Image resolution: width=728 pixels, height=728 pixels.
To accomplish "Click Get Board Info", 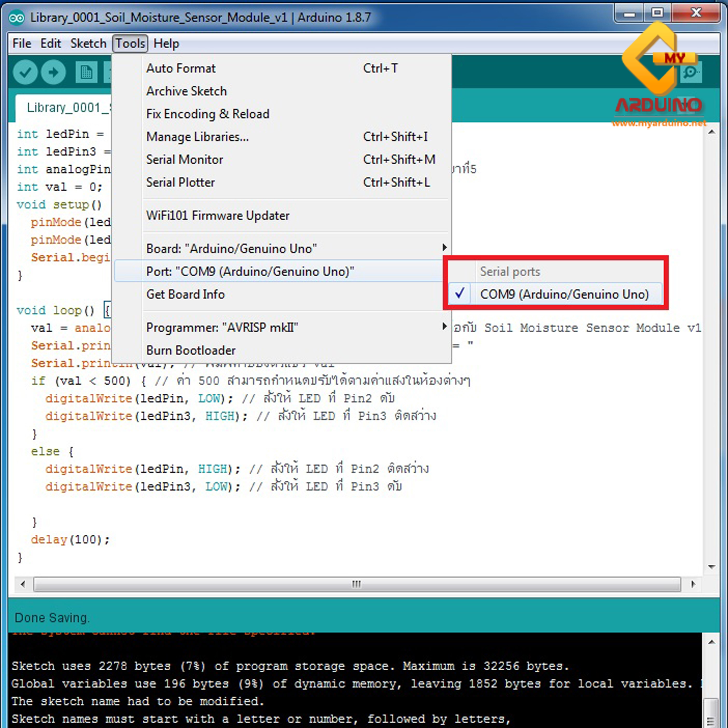I will (x=185, y=294).
